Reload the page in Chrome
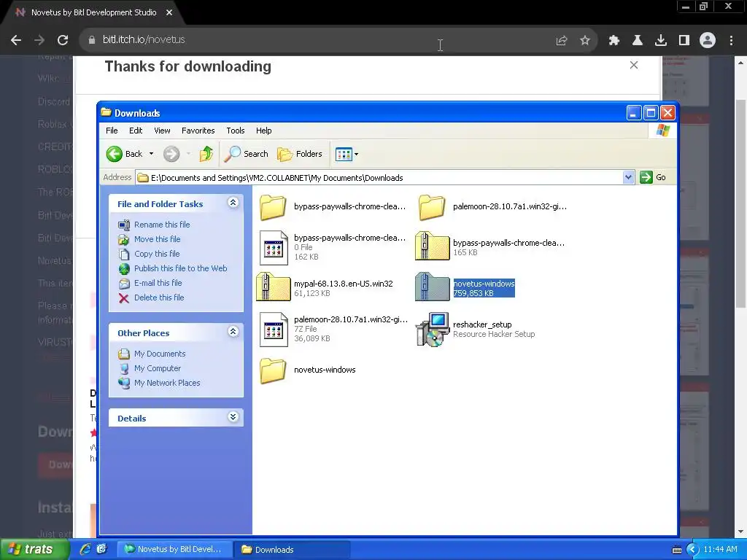The height and width of the screenshot is (560, 747). pos(63,40)
